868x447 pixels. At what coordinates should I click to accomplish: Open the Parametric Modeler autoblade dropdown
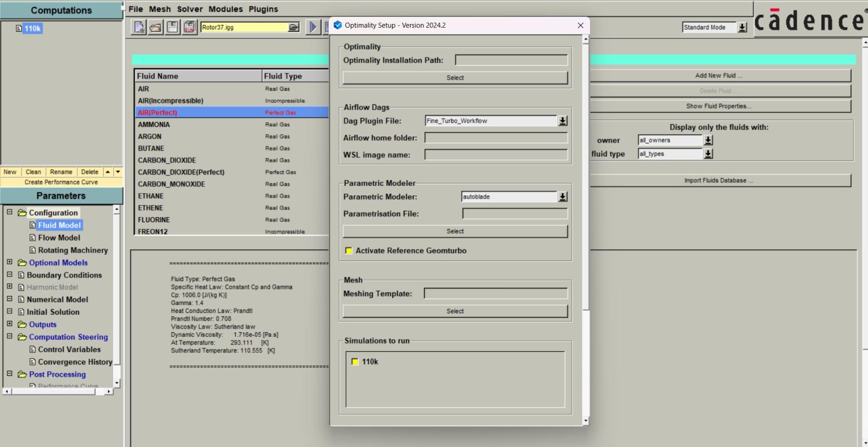coord(563,197)
